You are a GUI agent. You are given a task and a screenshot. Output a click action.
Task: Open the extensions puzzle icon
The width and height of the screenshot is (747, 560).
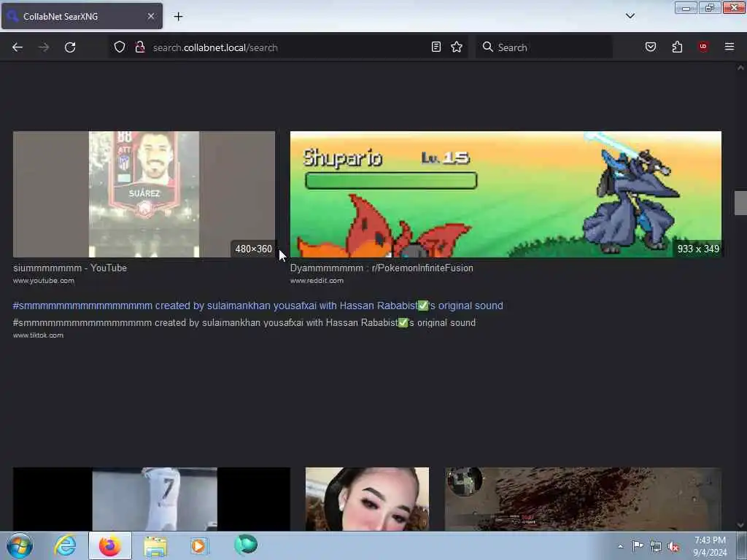pos(677,47)
